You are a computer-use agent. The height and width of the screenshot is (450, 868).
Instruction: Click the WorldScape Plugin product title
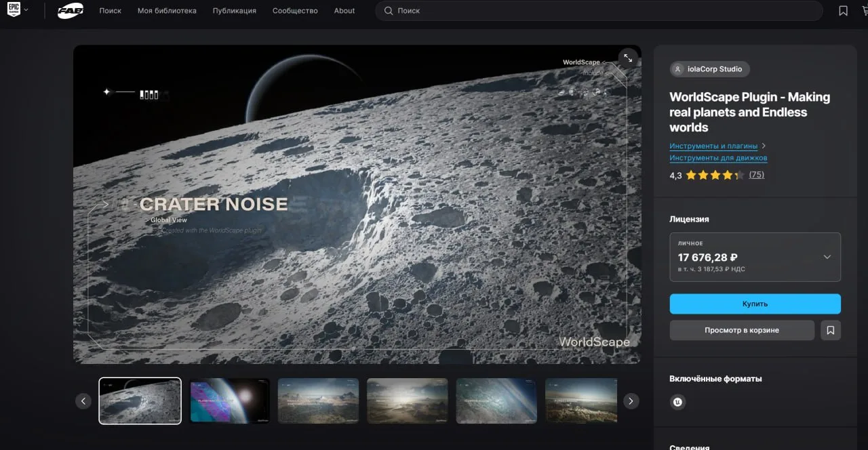[749, 112]
